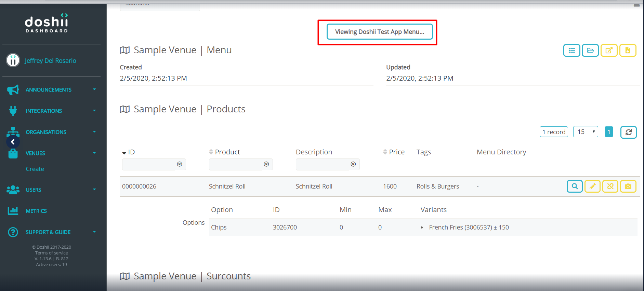Open the Metrics menu item

tap(36, 211)
